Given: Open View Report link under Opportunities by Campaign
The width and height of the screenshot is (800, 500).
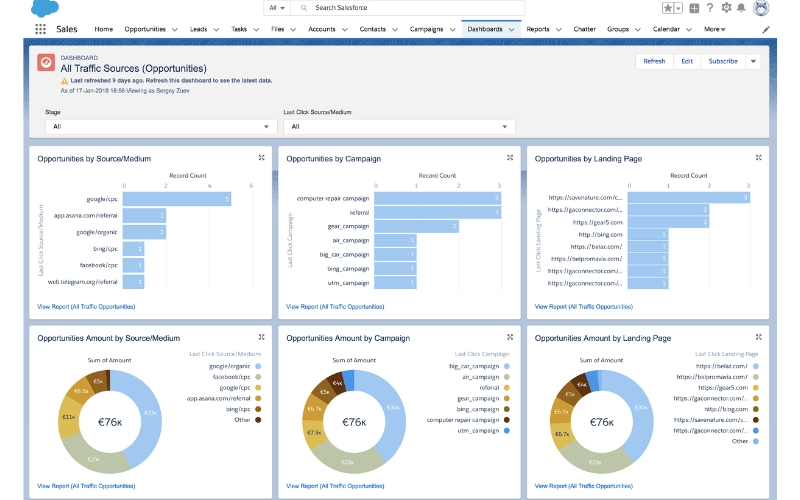Looking at the screenshot, I should click(334, 306).
